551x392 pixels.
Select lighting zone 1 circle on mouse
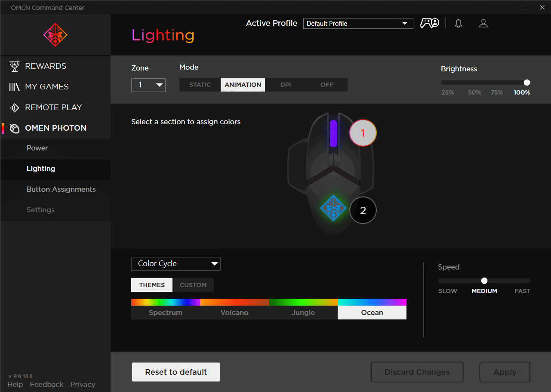coord(363,133)
